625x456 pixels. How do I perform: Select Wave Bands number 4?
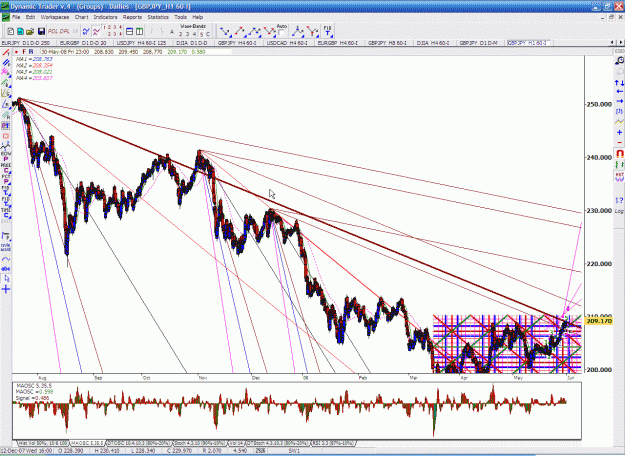tap(194, 34)
